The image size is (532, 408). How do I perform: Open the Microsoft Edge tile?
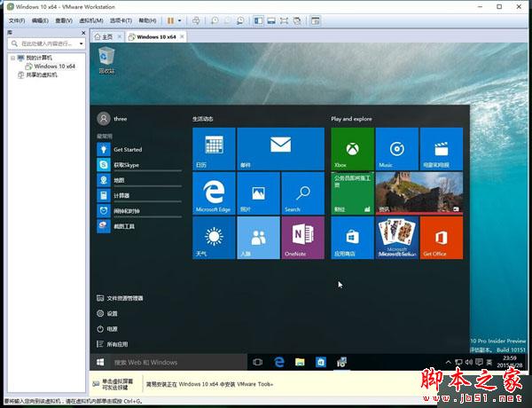pos(214,192)
